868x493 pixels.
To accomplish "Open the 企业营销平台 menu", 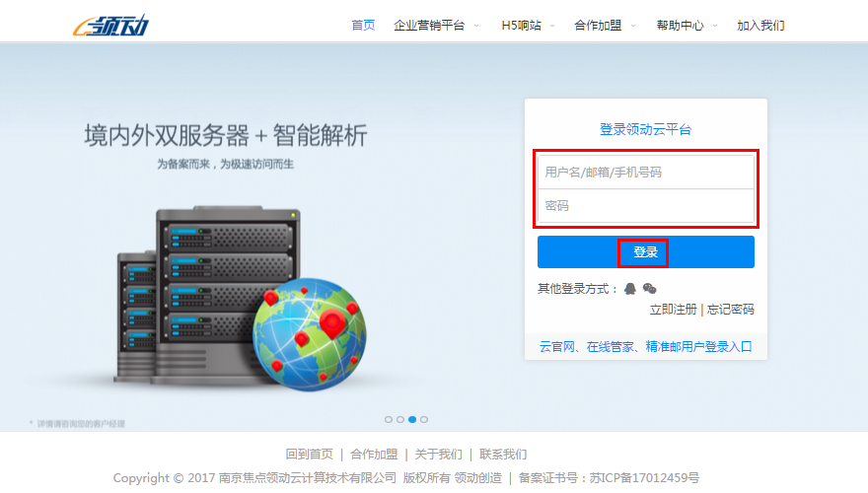I will tap(429, 26).
